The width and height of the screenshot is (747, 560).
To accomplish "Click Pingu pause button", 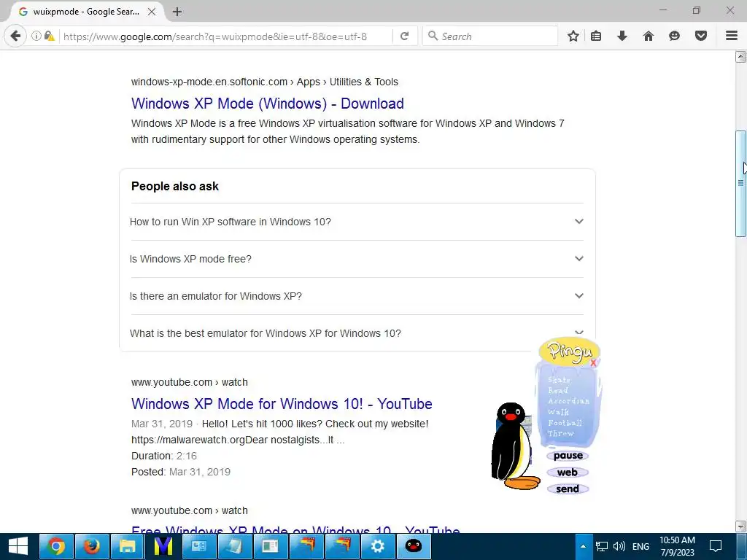I will (x=568, y=456).
